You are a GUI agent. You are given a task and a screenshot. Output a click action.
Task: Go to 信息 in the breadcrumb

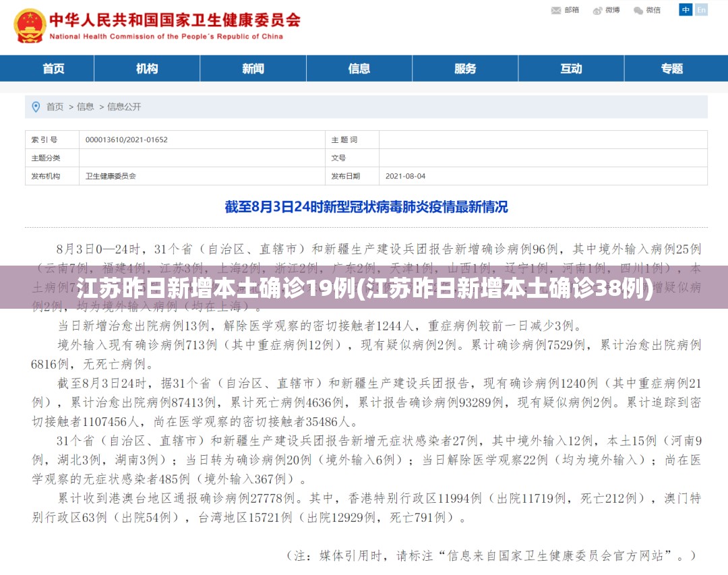pyautogui.click(x=86, y=107)
